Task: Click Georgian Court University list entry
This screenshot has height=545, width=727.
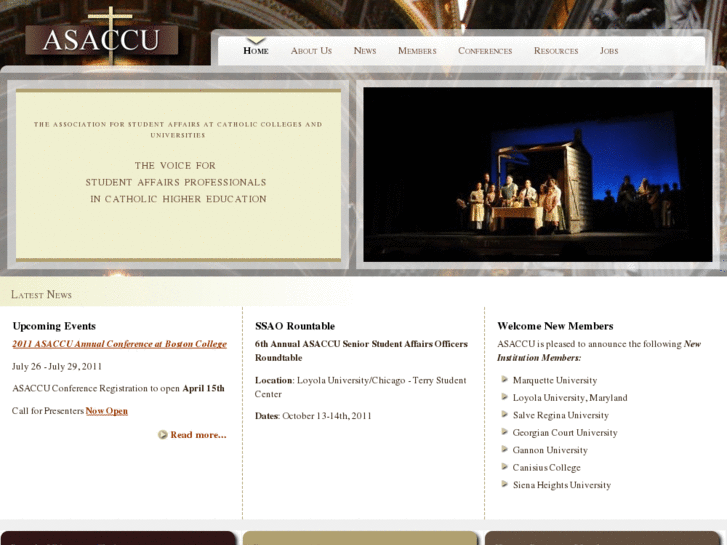Action: [565, 433]
